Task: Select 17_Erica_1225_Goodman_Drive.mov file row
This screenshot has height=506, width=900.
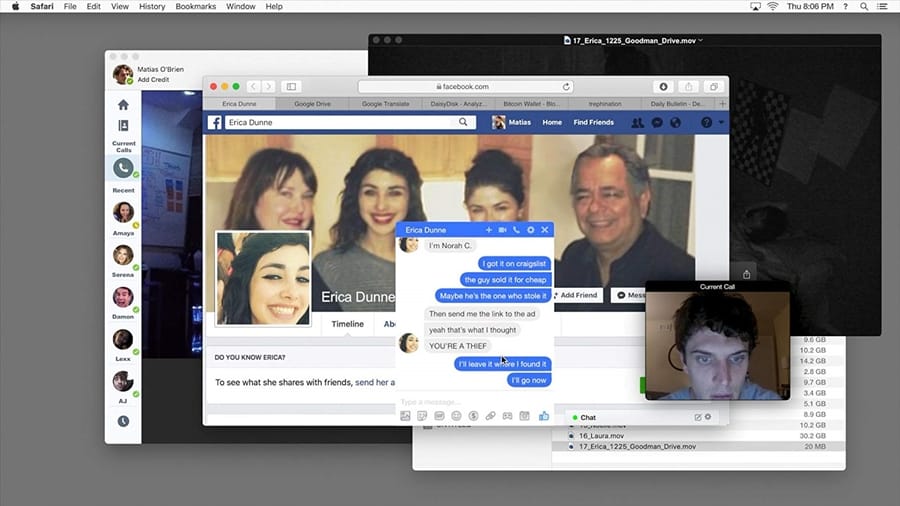Action: tap(698, 446)
